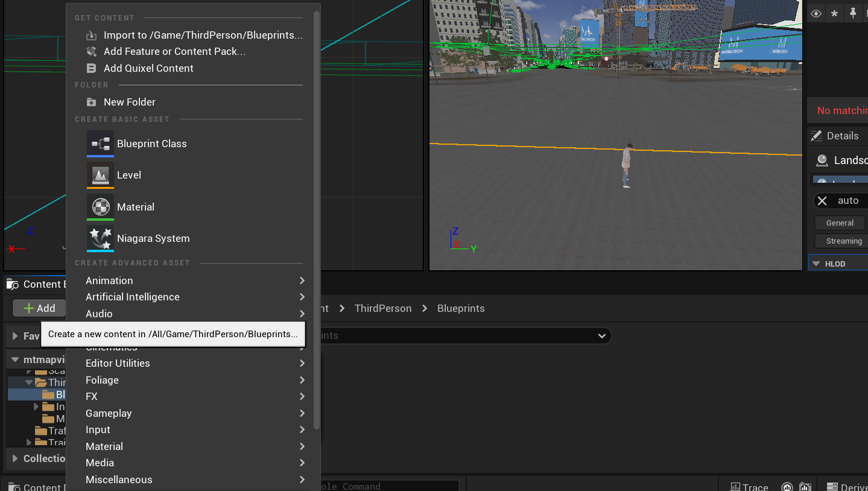The image size is (868, 491).
Task: Open the Media submenu
Action: point(194,463)
